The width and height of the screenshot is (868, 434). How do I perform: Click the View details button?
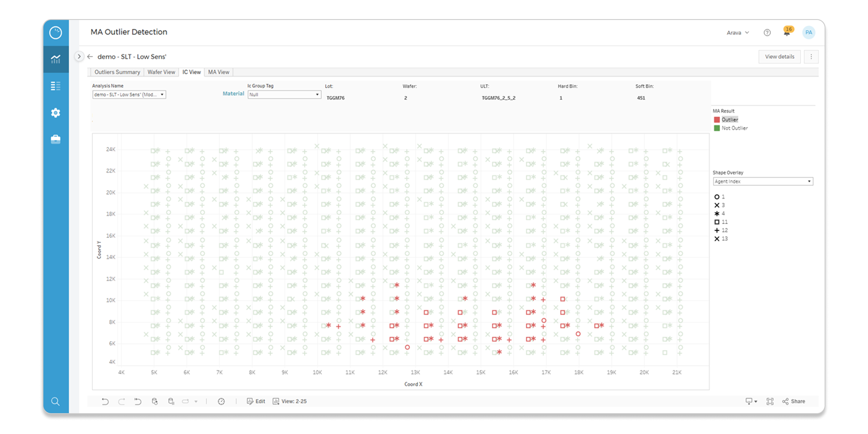pyautogui.click(x=779, y=57)
